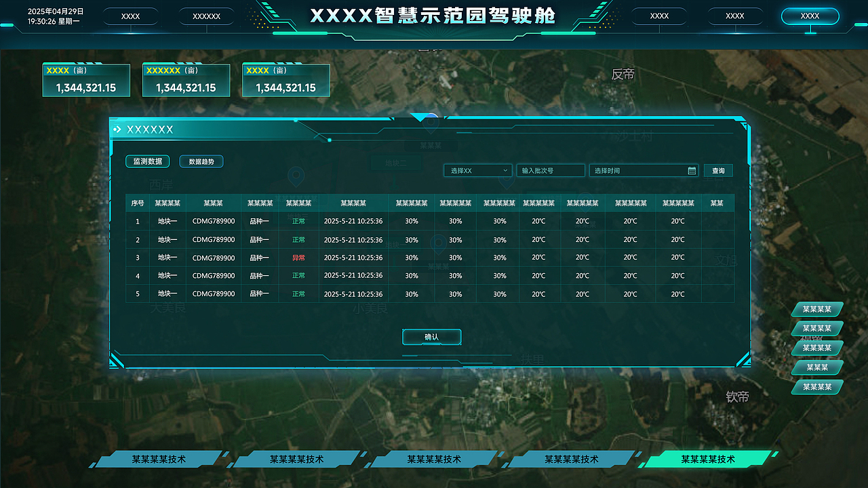Image resolution: width=868 pixels, height=488 pixels.
Task: Select 地块一 in row 5
Action: coord(167,294)
